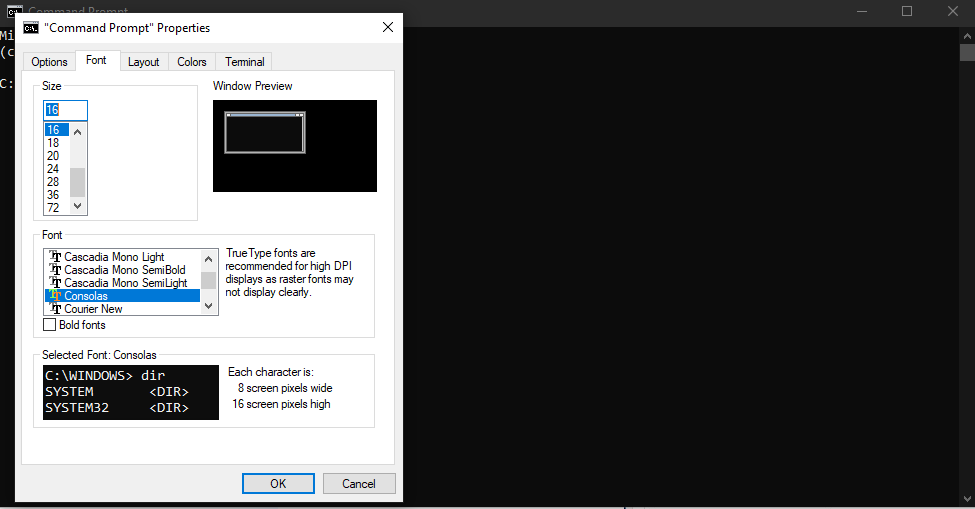
Task: Open the Layout tab
Action: click(x=144, y=62)
